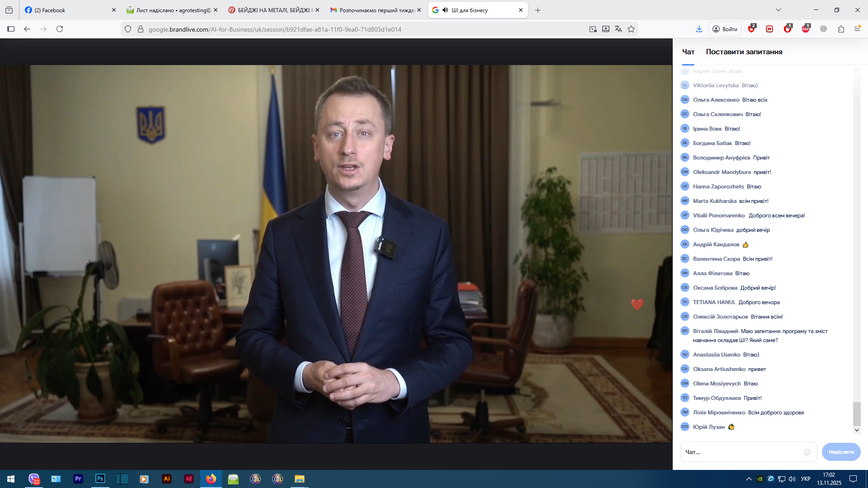Open the Firefox extensions puzzle icon
The image size is (868, 488).
point(841,29)
